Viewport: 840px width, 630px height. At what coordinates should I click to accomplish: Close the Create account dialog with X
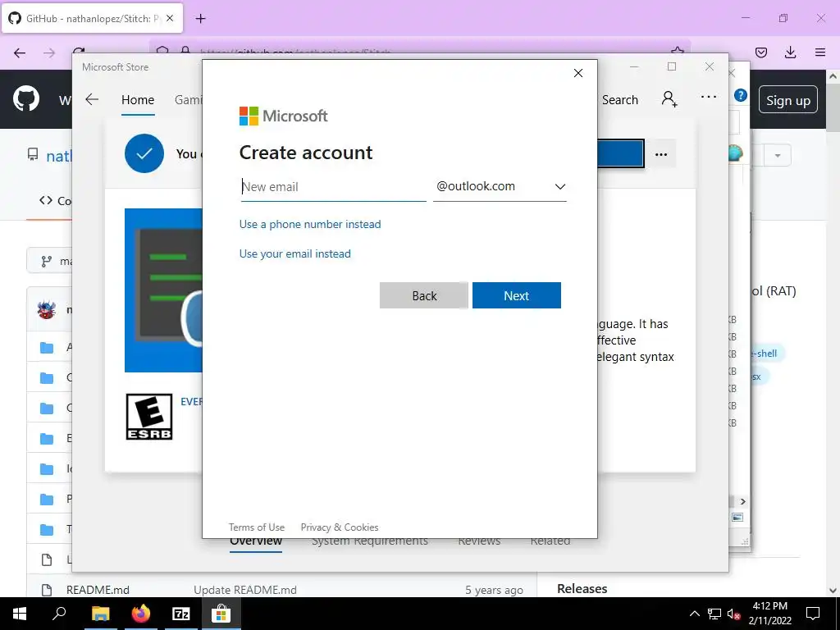click(x=578, y=73)
